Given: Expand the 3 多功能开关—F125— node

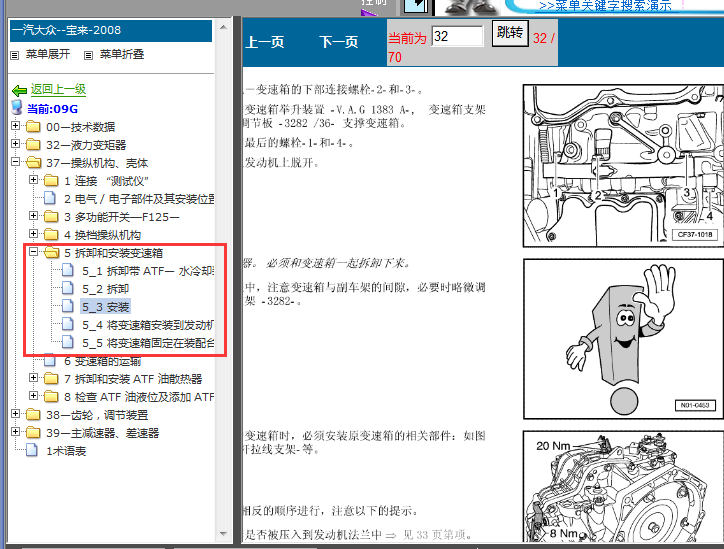Looking at the screenshot, I should [33, 216].
